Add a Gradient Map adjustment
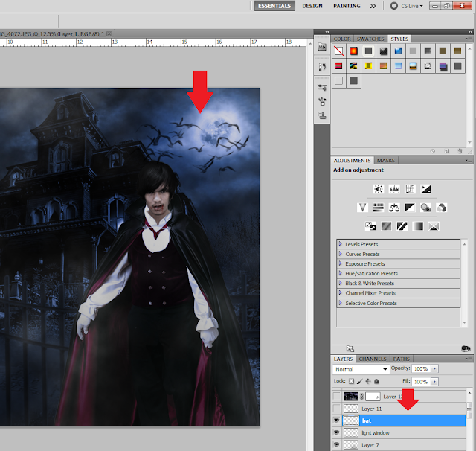This screenshot has height=451, width=476. [418, 226]
